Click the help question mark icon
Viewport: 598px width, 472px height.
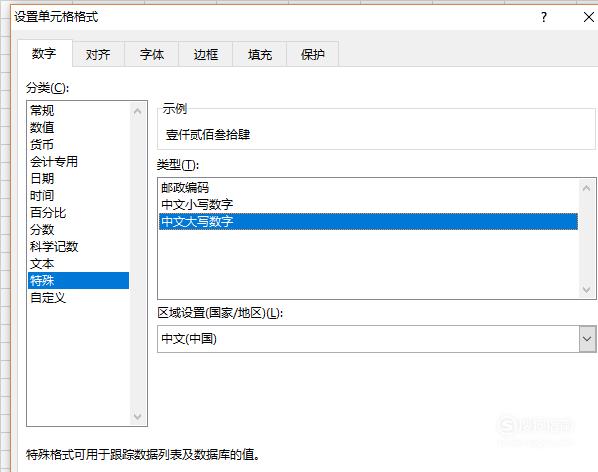pyautogui.click(x=544, y=17)
